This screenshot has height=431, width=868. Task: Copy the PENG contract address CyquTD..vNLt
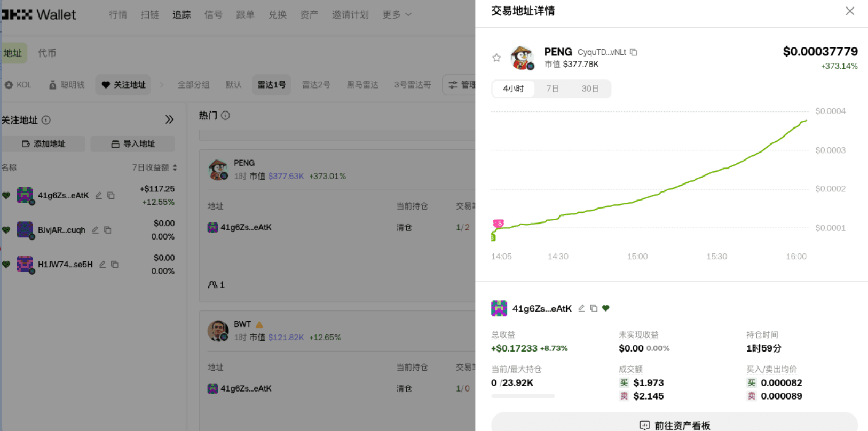634,52
